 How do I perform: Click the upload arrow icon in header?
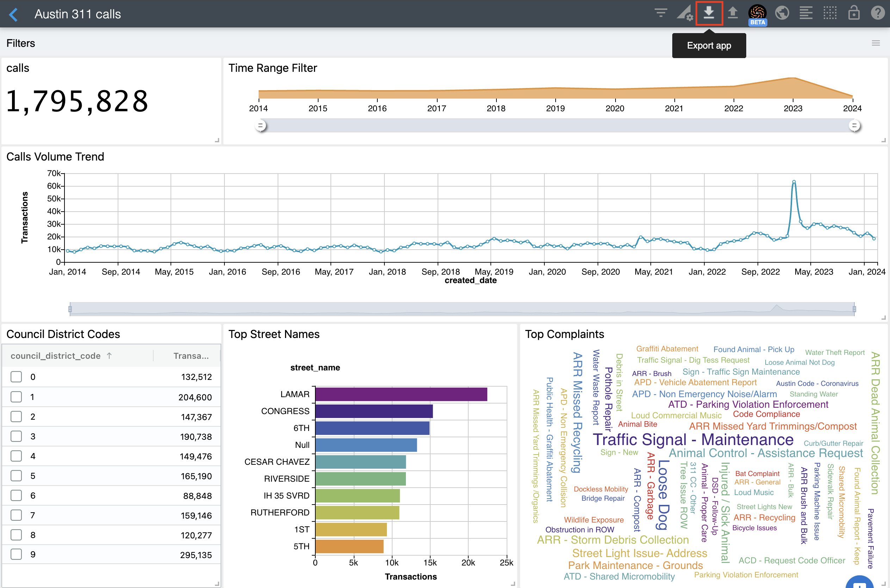coord(733,13)
